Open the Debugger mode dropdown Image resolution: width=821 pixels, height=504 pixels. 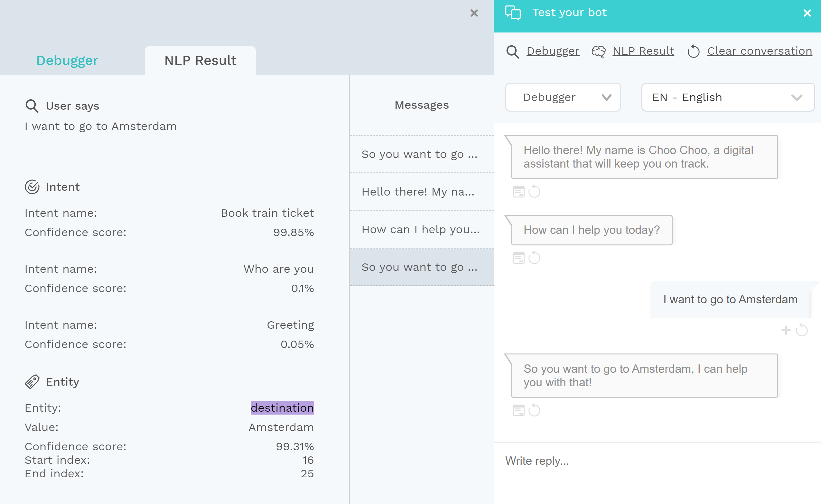coord(563,97)
